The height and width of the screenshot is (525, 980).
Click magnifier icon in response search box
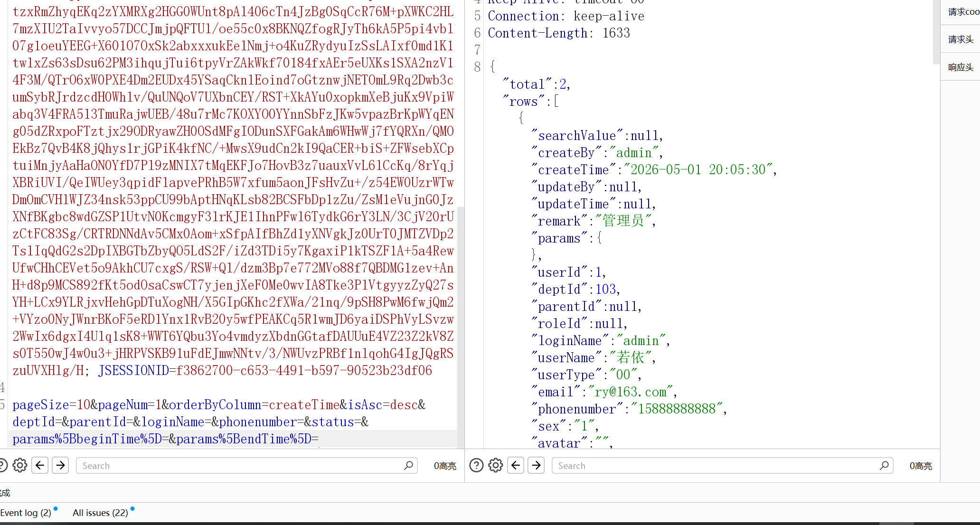[x=884, y=465]
